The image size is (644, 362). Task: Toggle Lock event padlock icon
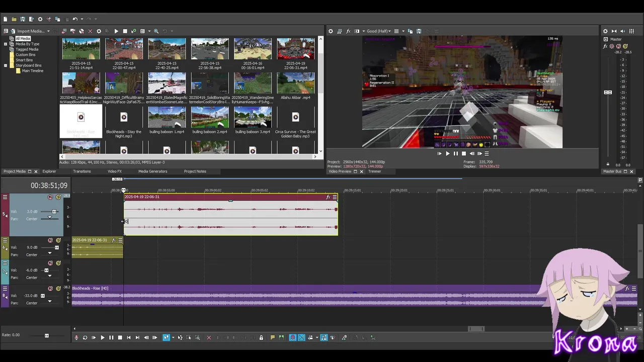click(x=261, y=338)
